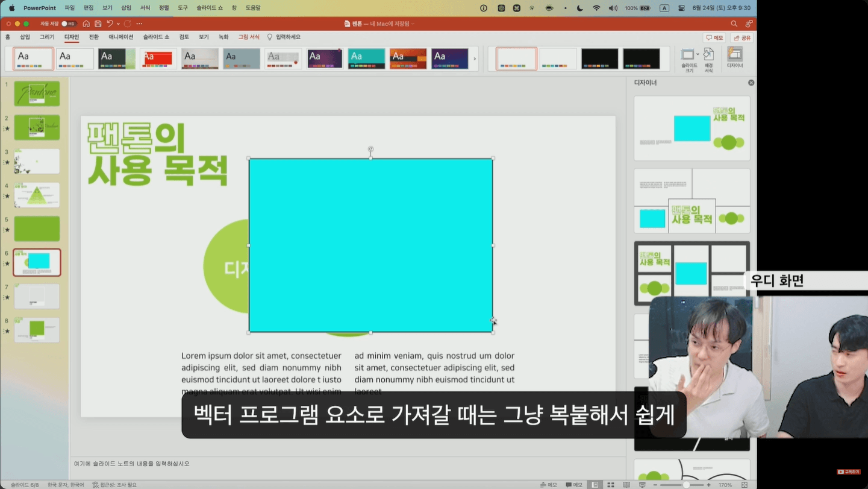Expand the themes gallery arrow

click(475, 58)
